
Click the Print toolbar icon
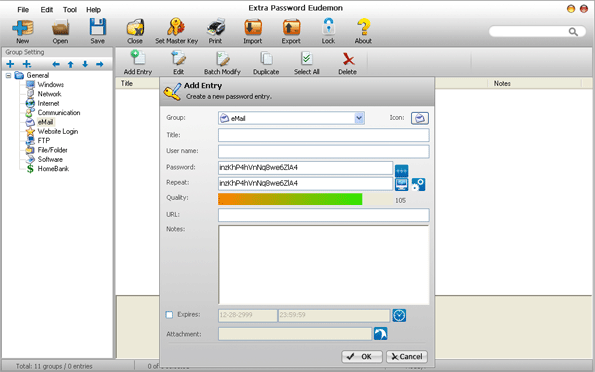click(216, 27)
